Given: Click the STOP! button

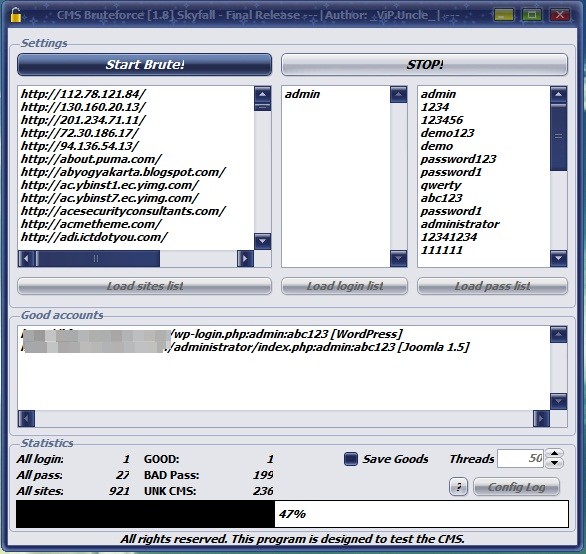Looking at the screenshot, I should (x=425, y=65).
